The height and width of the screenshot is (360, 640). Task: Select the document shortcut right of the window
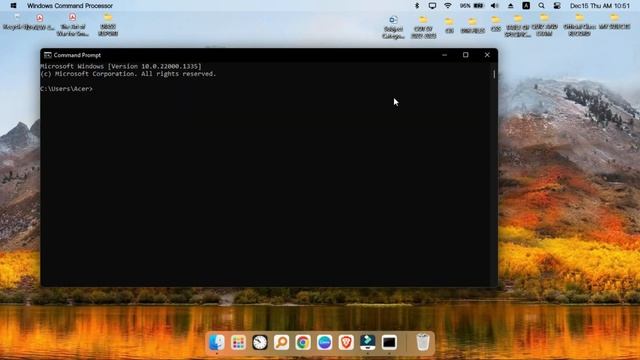coord(393,27)
